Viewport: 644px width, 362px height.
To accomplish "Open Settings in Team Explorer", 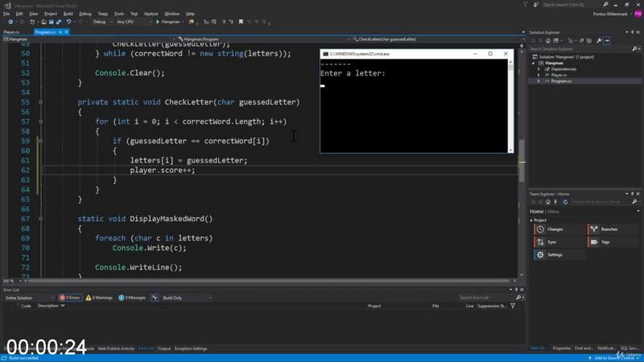I will coord(559,255).
